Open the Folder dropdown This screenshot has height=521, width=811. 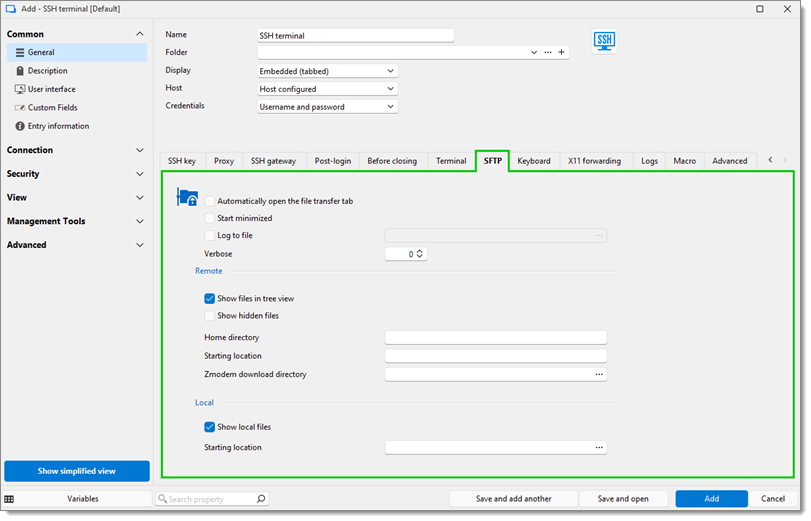534,52
